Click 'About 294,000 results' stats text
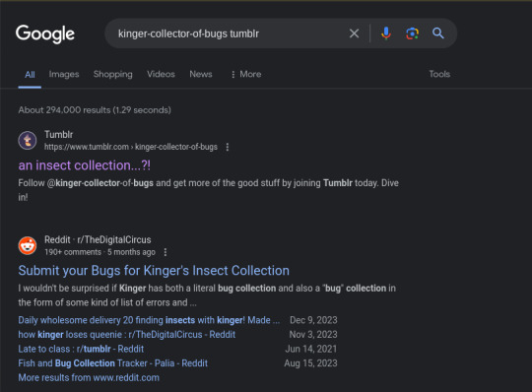Viewport: 532px width, 392px height. (95, 110)
